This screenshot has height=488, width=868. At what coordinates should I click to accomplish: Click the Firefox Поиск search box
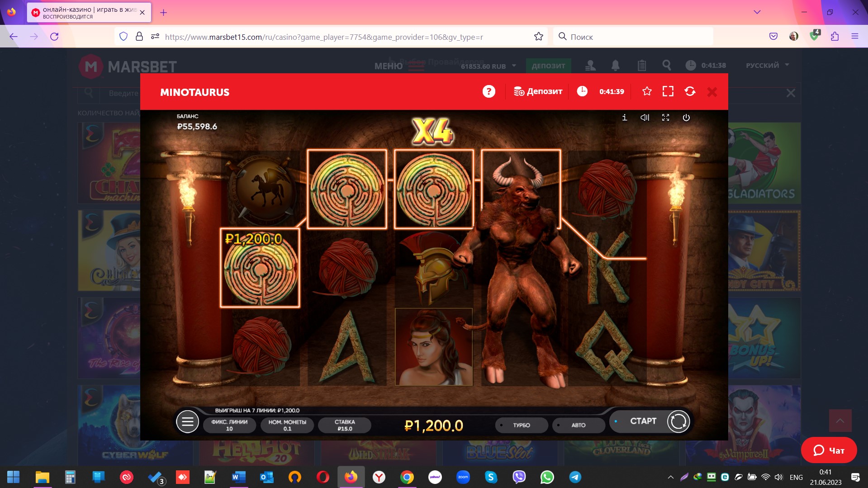click(633, 37)
